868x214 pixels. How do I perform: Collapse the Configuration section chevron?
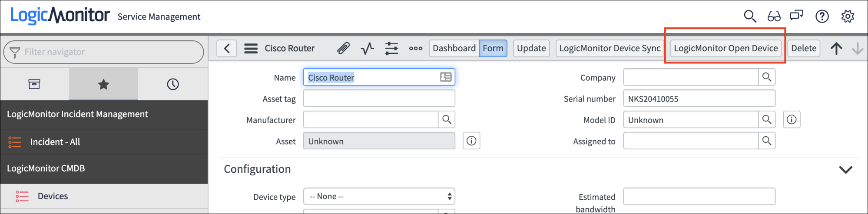pos(845,169)
